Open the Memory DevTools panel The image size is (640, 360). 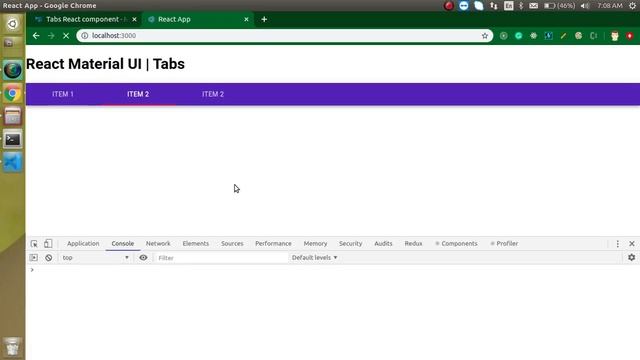(315, 244)
